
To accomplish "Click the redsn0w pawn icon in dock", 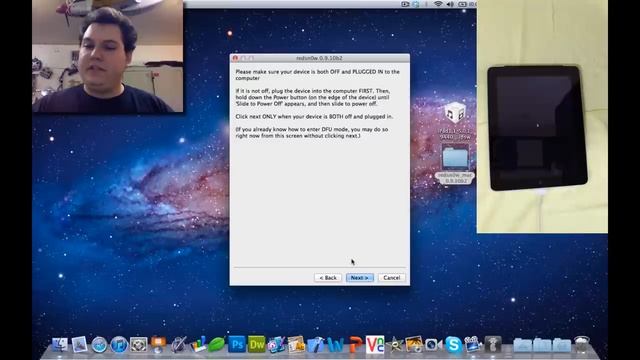I will [493, 345].
